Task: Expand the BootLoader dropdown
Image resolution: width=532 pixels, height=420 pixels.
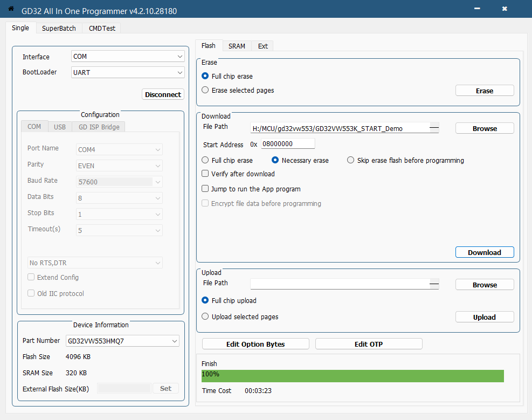Action: (x=128, y=72)
